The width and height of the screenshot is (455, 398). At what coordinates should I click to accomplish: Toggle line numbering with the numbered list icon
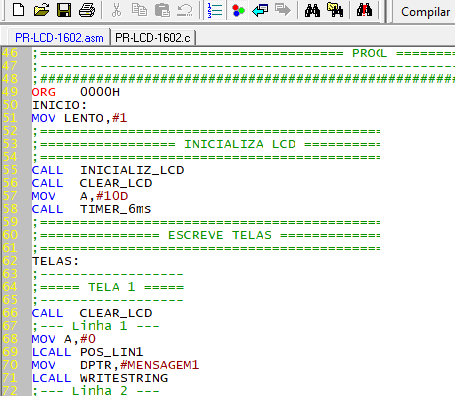tap(215, 10)
